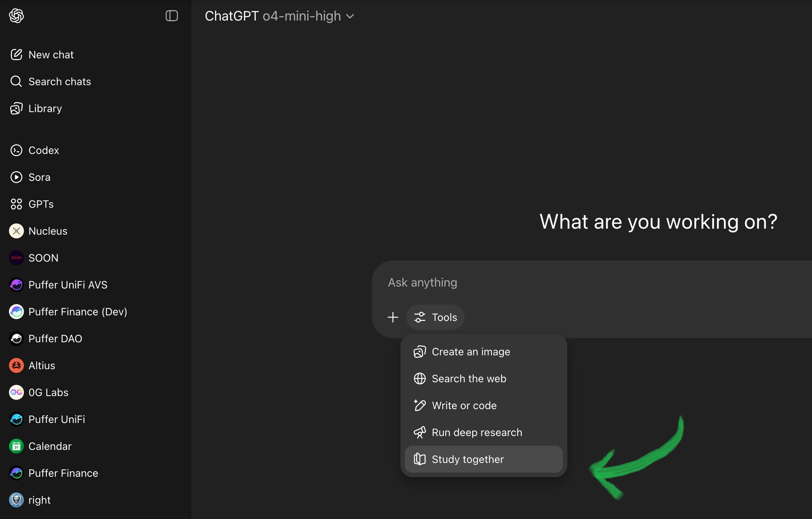Click the Altius orange avatar icon

tap(16, 365)
